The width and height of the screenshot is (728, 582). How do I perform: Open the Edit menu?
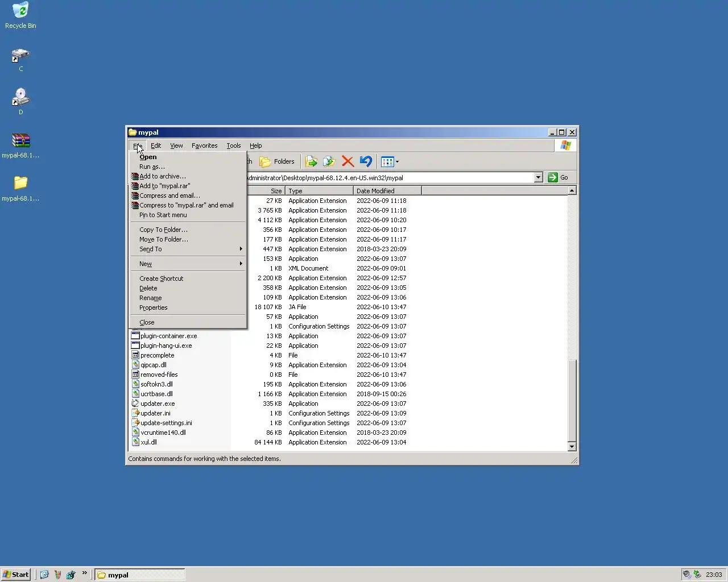[x=156, y=145]
